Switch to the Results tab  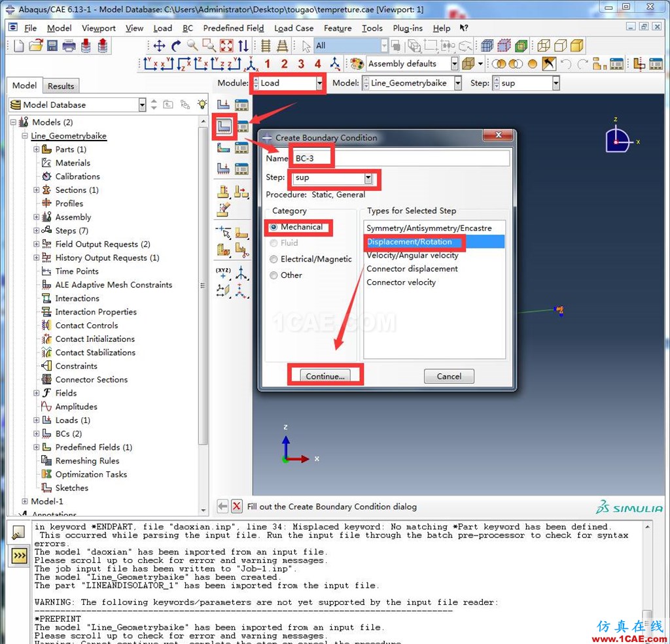(x=61, y=86)
